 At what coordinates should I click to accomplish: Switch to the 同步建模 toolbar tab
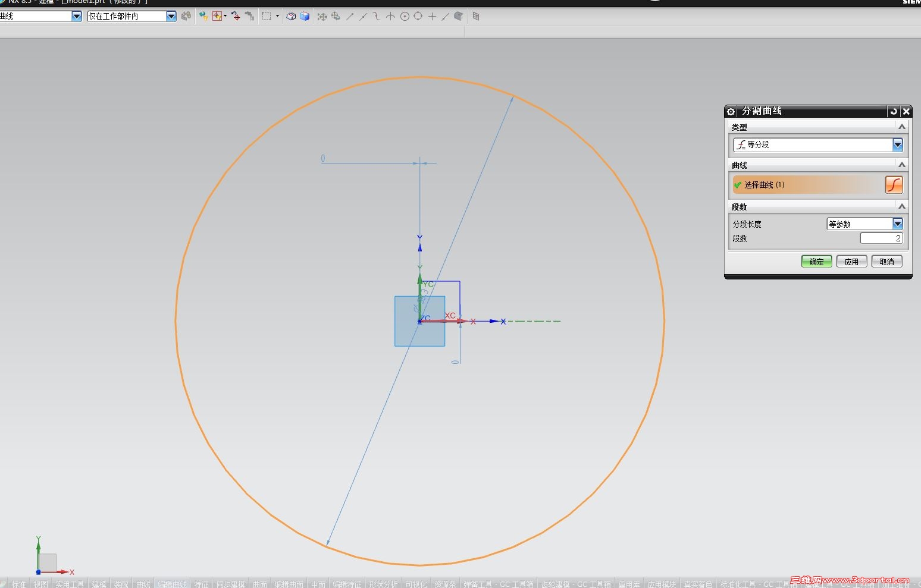coord(231,584)
